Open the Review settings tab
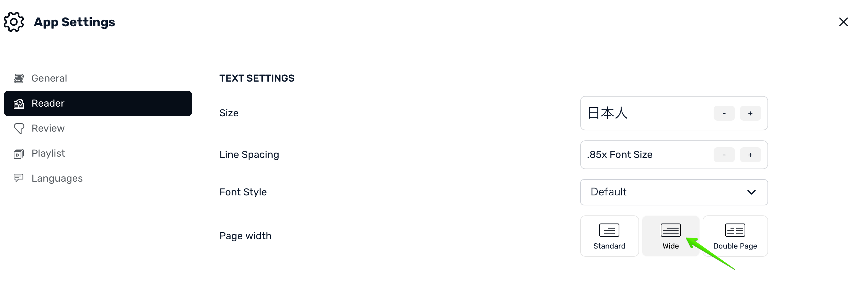 [48, 128]
